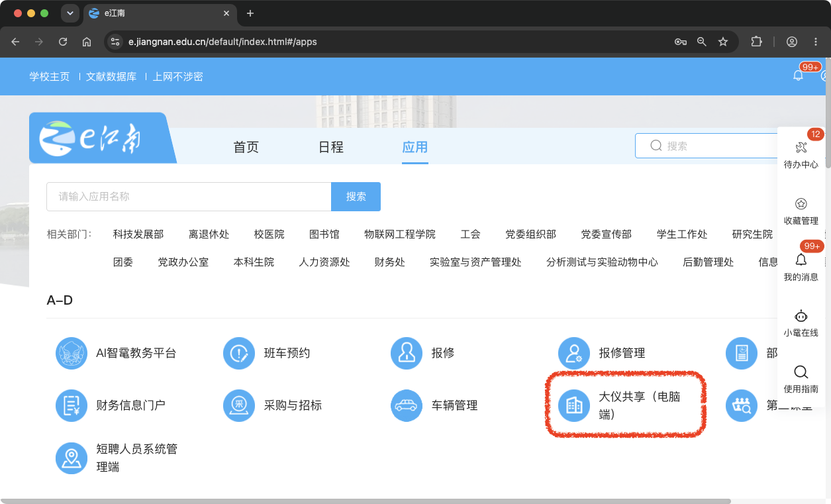Filter by 党委组织部
831x504 pixels.
coord(530,234)
